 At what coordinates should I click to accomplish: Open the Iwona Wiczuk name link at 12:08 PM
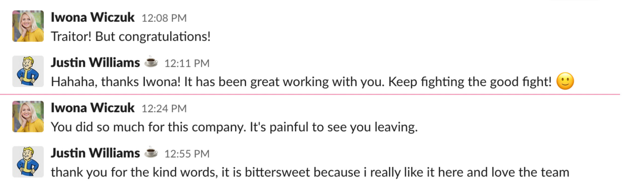(x=93, y=17)
